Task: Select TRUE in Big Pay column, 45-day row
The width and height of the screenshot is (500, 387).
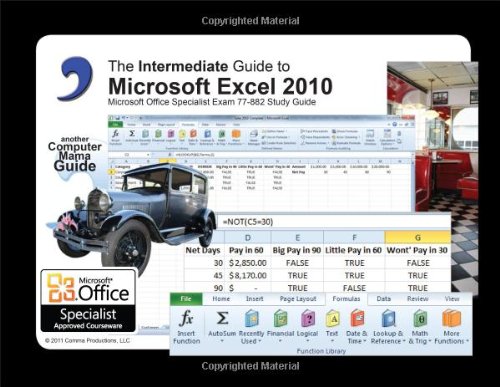Action: point(297,276)
